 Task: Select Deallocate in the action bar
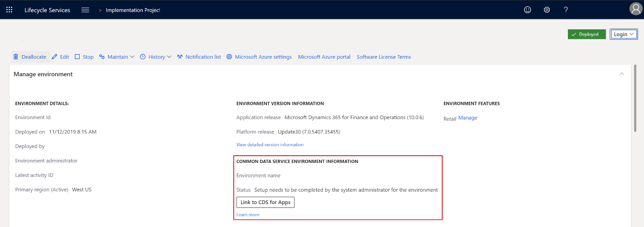30,57
